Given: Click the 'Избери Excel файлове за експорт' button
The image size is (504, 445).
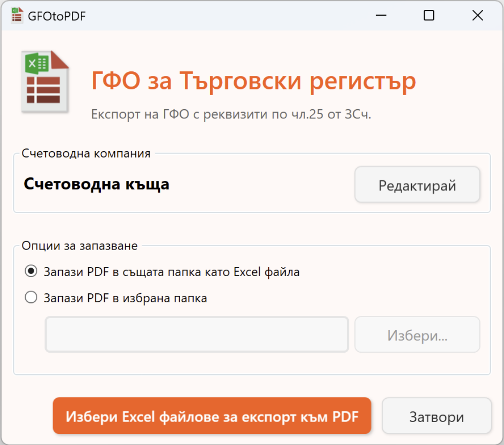Looking at the screenshot, I should tap(212, 416).
